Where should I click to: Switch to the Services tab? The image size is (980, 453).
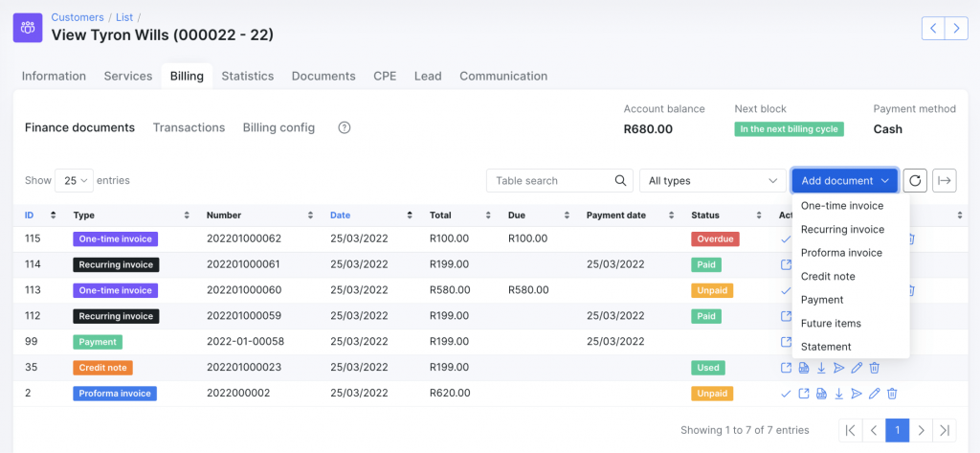click(x=128, y=77)
